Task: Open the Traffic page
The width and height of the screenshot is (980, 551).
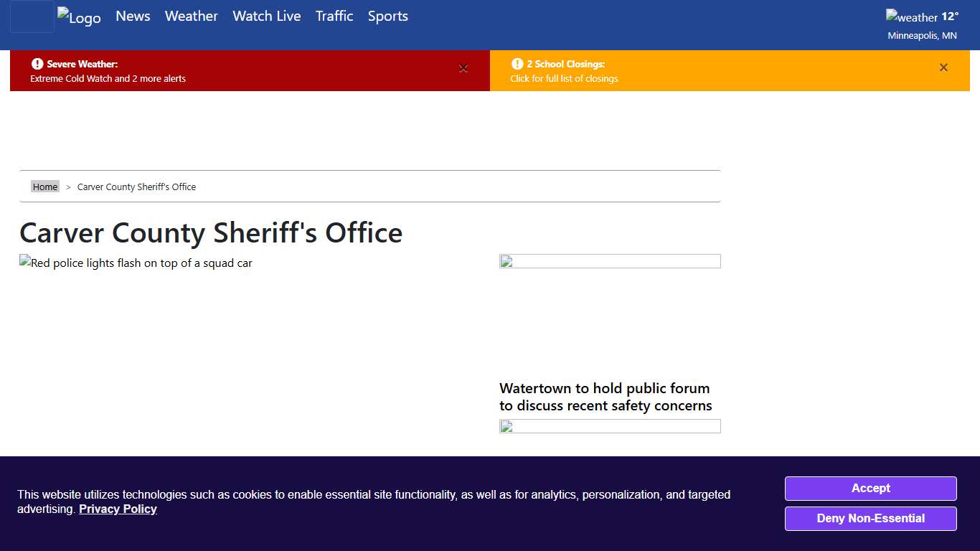Action: [334, 16]
